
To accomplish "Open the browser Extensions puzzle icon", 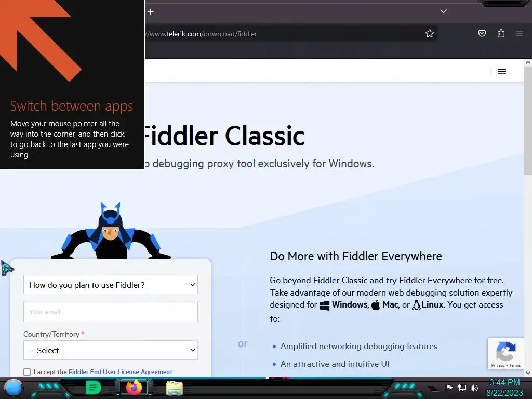I will 501,33.
